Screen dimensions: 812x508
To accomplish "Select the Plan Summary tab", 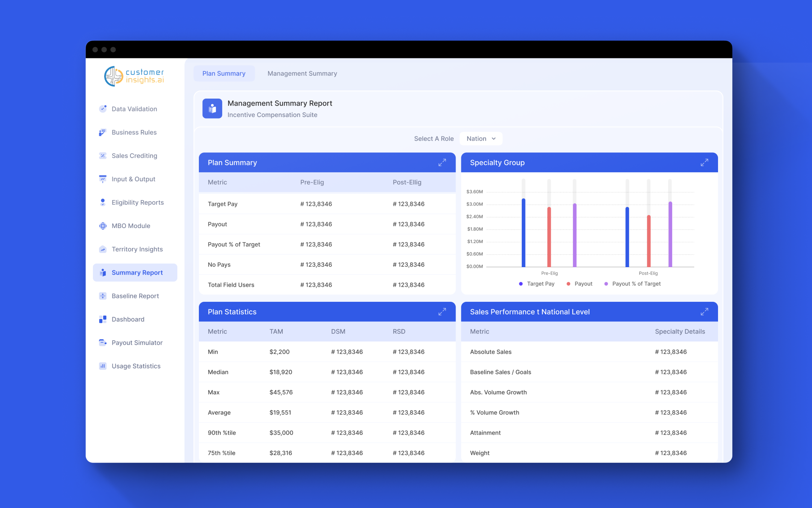I will point(224,73).
